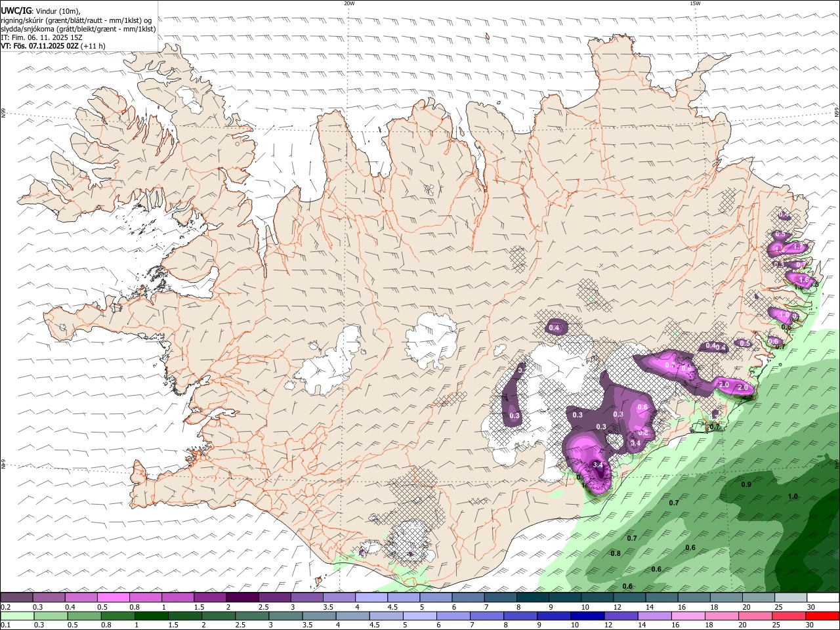Image resolution: width=840 pixels, height=630 pixels.
Task: Select the very dark purple 2 swatch in top legend
Action: pos(242,598)
